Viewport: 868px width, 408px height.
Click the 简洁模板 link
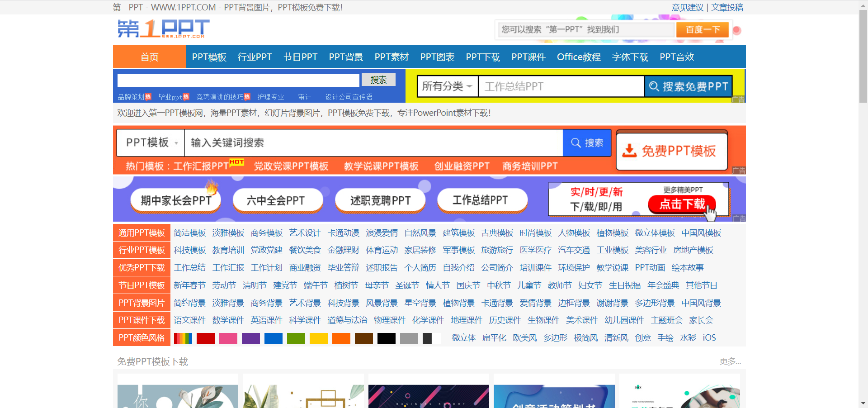190,233
